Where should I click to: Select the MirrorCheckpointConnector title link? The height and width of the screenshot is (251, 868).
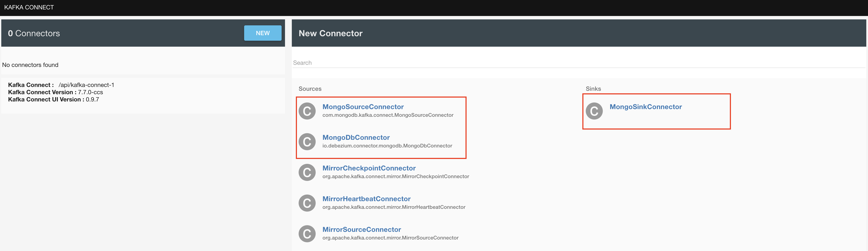[x=369, y=168]
